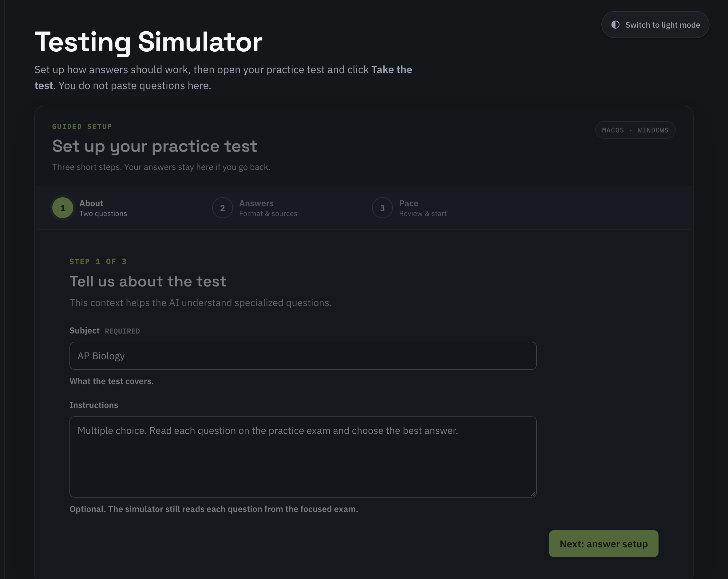
Task: Select step 2 circle Answers
Action: pyautogui.click(x=223, y=208)
